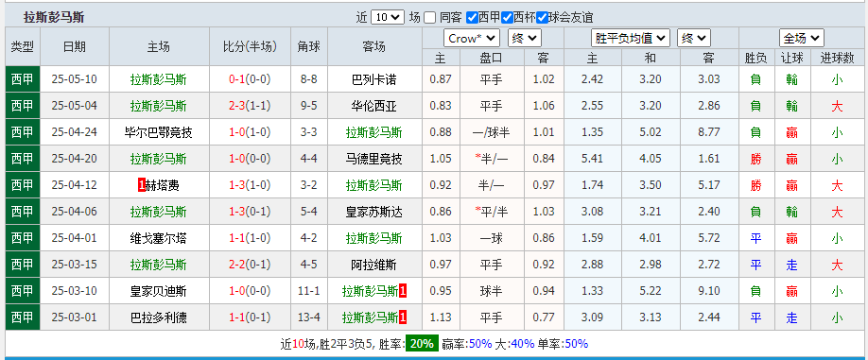The image size is (868, 360).
Task: Click draw odds 5.22 cell
Action: pyautogui.click(x=651, y=291)
